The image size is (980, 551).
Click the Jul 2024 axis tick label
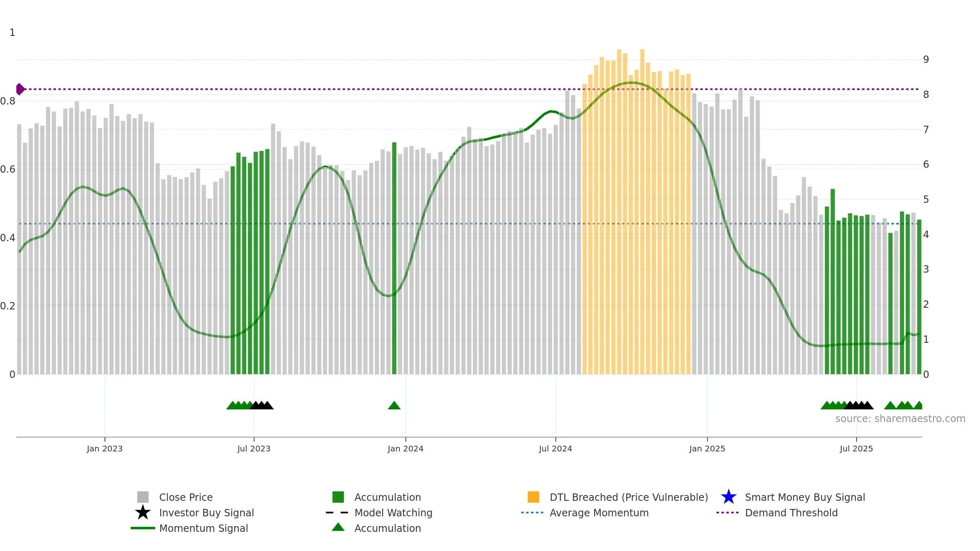coord(555,449)
